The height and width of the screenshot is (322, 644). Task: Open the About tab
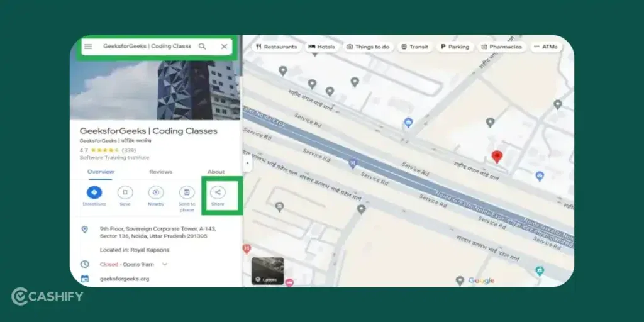(x=216, y=172)
